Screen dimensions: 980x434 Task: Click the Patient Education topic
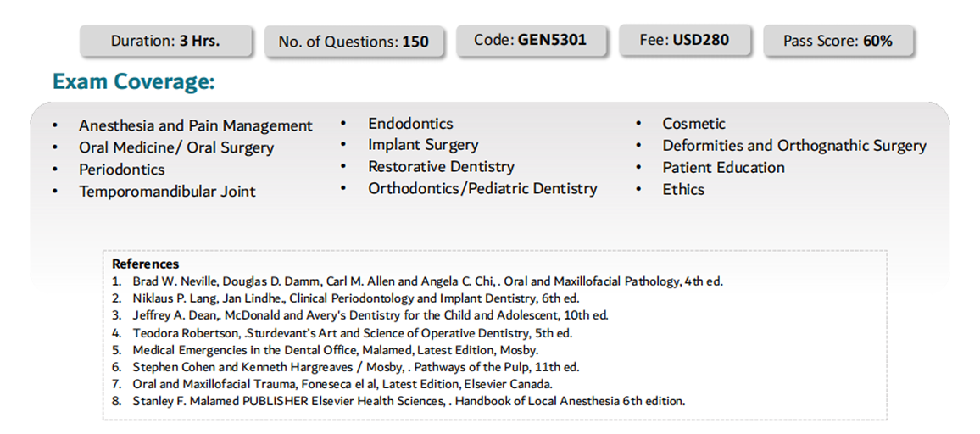(x=724, y=168)
